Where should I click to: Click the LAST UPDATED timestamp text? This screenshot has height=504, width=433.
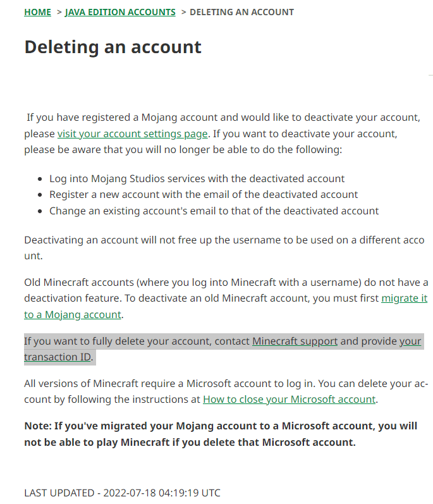click(122, 493)
